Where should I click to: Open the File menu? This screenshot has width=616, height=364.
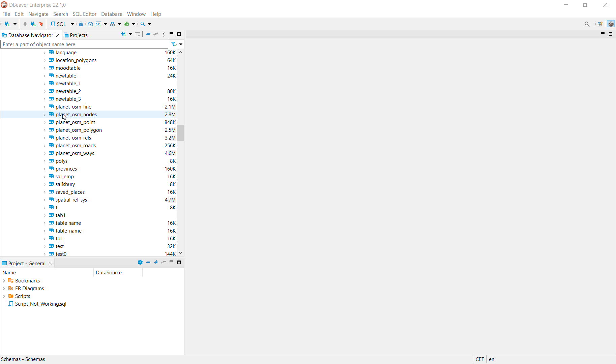click(x=6, y=14)
